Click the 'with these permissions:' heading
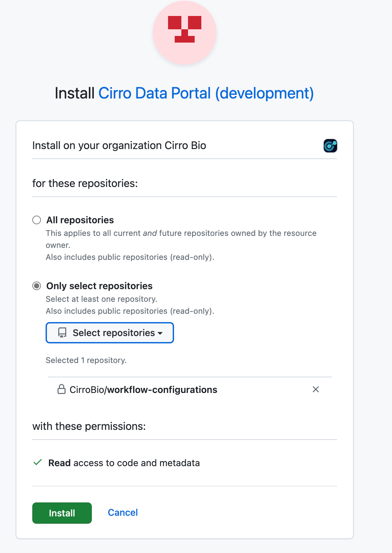This screenshot has height=553, width=392. click(x=89, y=426)
